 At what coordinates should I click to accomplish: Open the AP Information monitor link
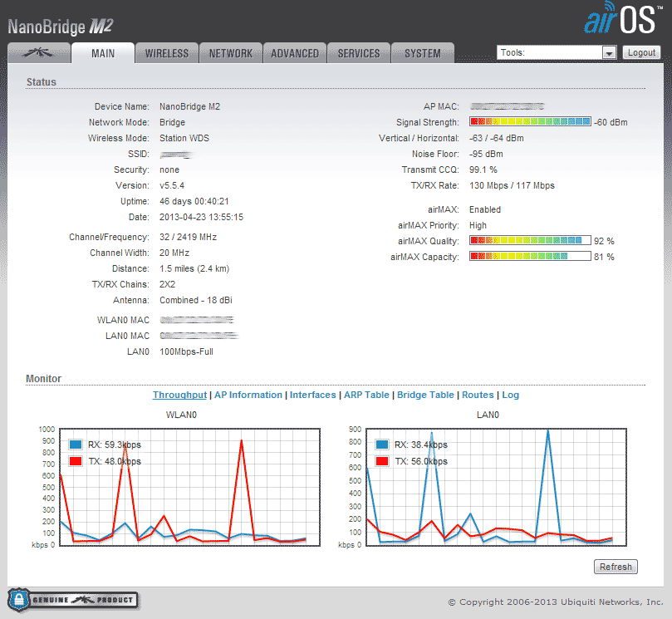pyautogui.click(x=248, y=395)
